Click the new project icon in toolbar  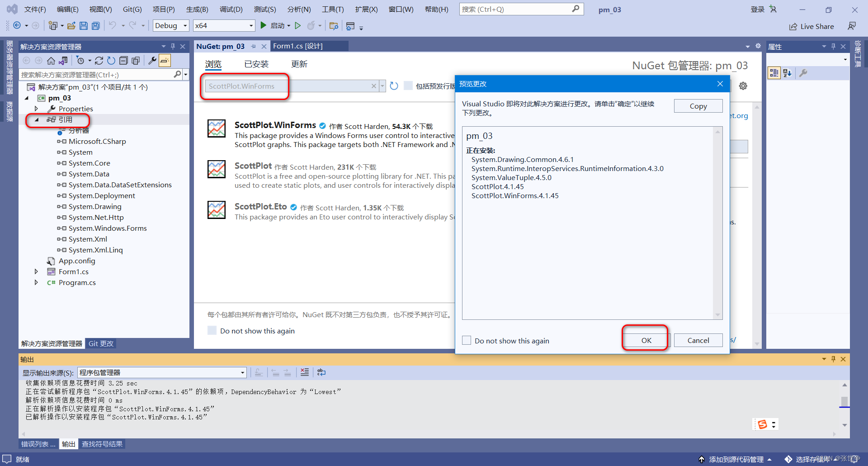53,26
